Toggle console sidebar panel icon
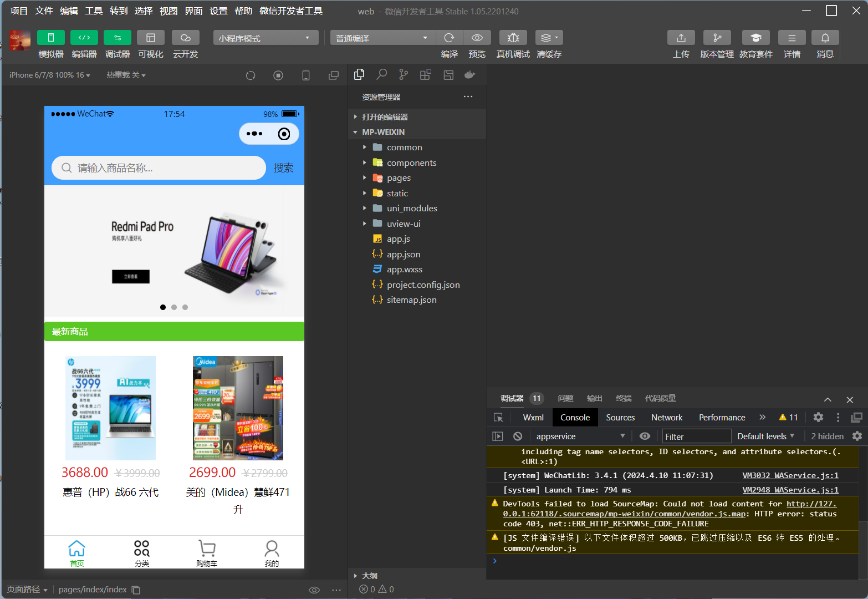This screenshot has width=868, height=599. coord(498,436)
